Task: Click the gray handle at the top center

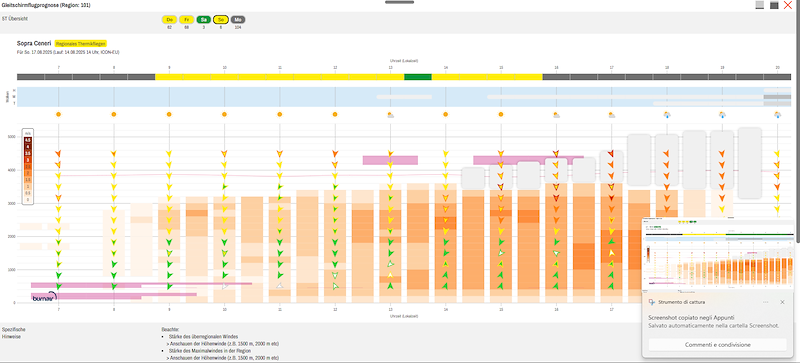Action: (399, 2)
